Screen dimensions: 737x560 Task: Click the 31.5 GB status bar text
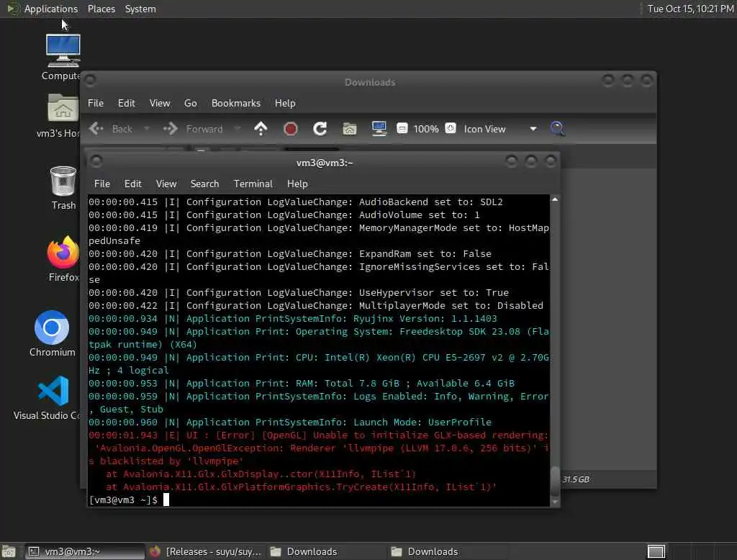pyautogui.click(x=576, y=479)
